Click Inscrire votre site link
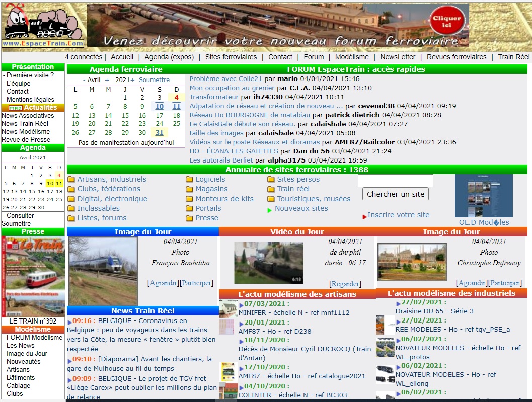532x402 pixels. [398, 215]
